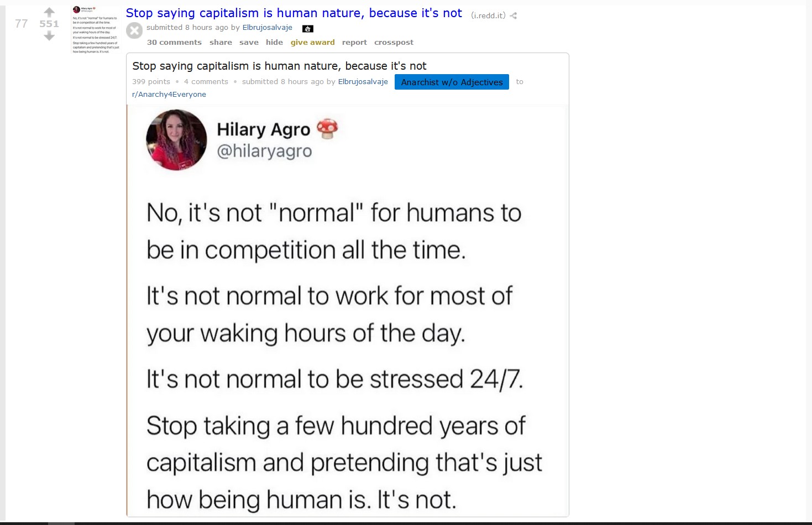Click the black anarchy flair icon
Viewport: 812px width, 525px height.
pyautogui.click(x=308, y=29)
